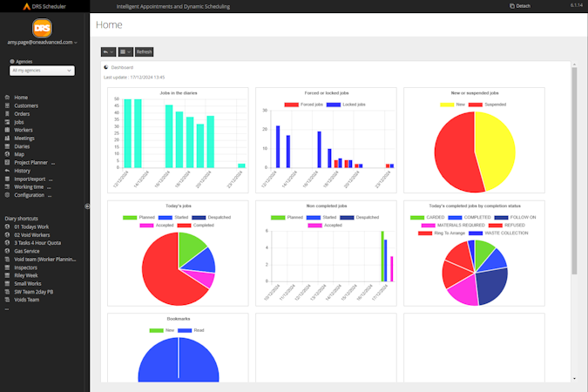Collapse the sidebar with the arrow handle
This screenshot has height=392, width=588.
[x=87, y=206]
